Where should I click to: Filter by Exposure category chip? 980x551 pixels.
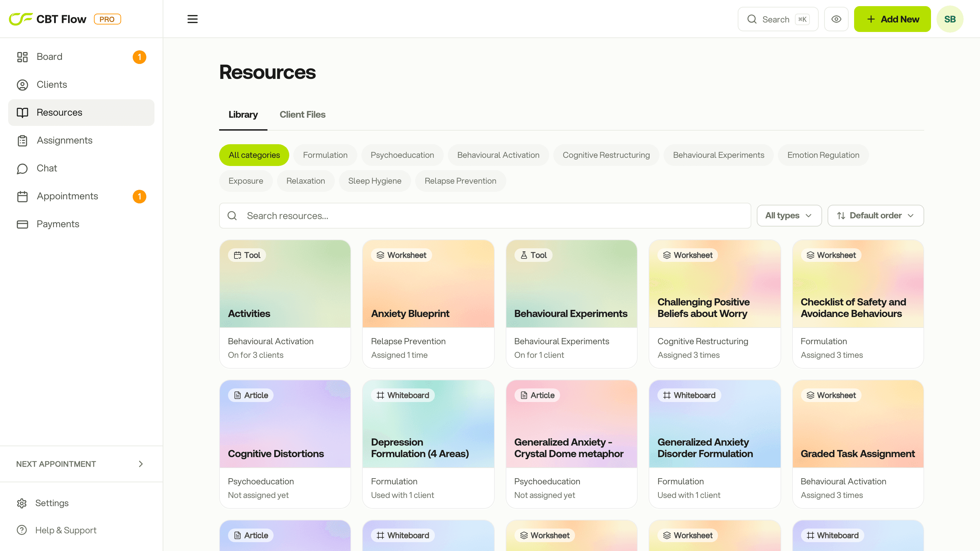coord(246,181)
